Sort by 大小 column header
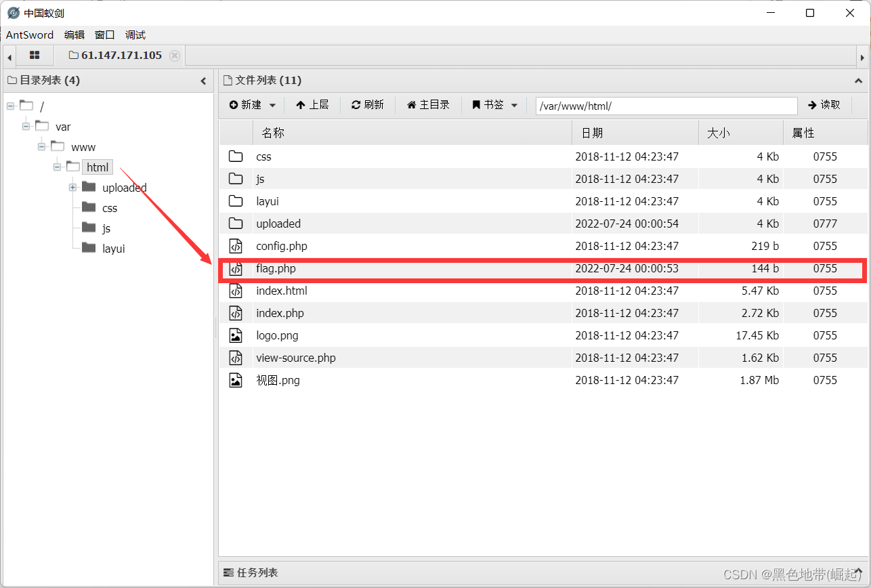871x588 pixels. (x=741, y=133)
